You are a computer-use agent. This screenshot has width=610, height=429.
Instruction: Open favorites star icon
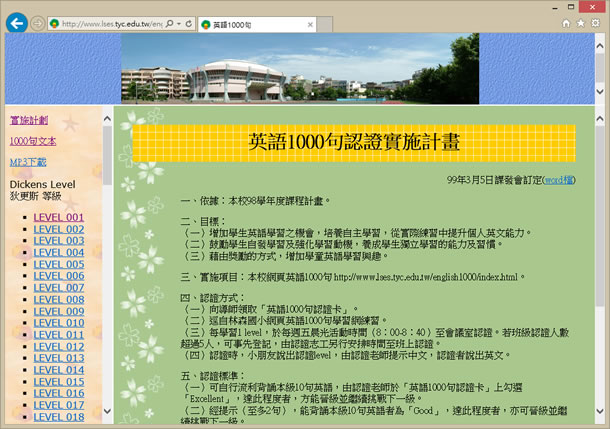(x=580, y=23)
